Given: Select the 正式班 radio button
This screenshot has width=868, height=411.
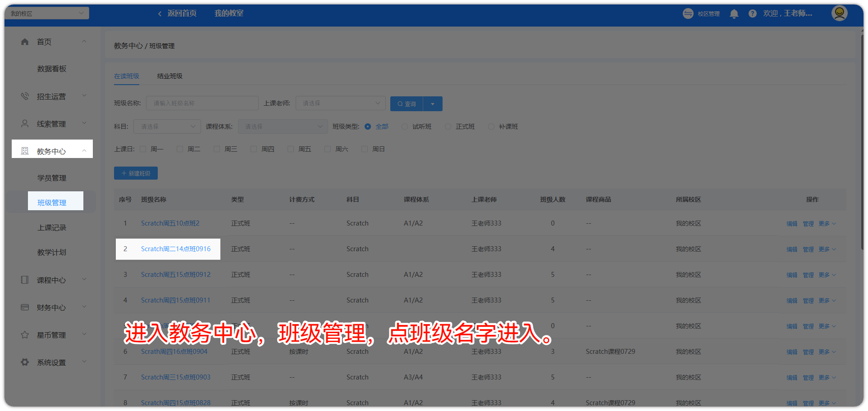Looking at the screenshot, I should pyautogui.click(x=448, y=126).
